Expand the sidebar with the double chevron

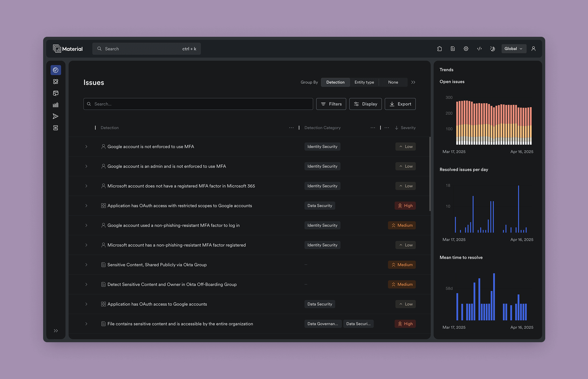[x=56, y=331]
